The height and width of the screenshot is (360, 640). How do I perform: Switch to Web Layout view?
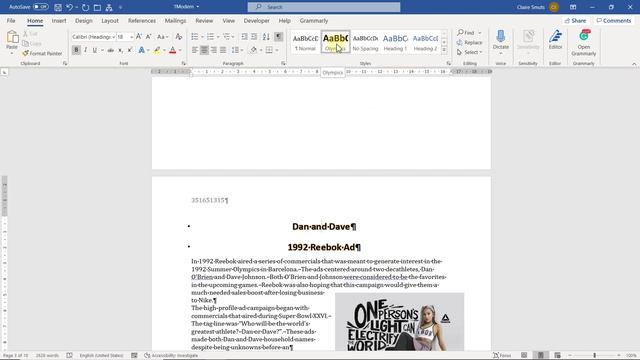tap(557, 356)
